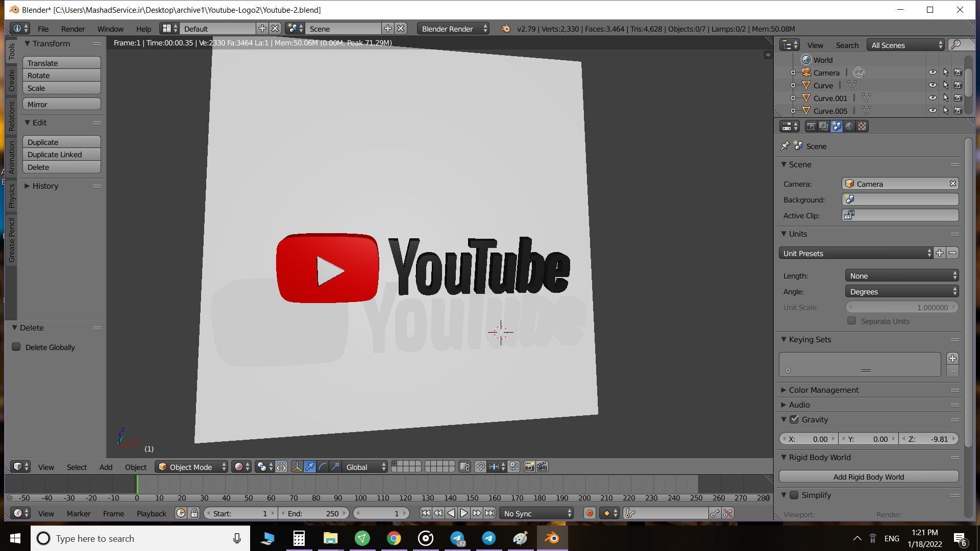Play the animation forward

click(463, 513)
